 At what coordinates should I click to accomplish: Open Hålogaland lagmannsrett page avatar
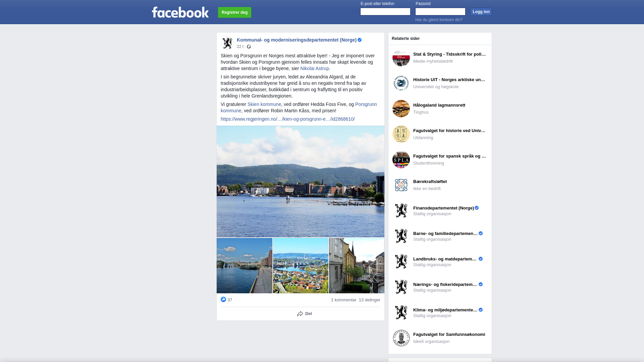[401, 109]
